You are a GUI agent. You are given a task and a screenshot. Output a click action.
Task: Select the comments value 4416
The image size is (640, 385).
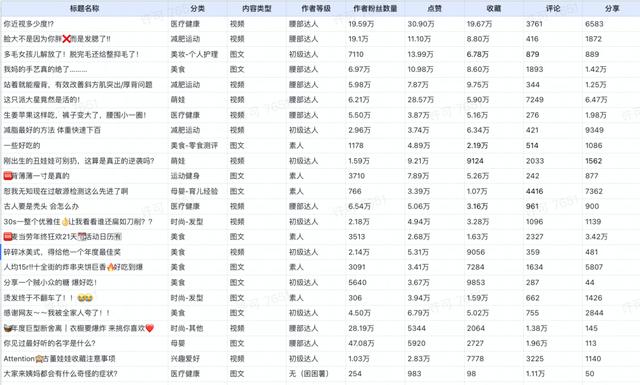[535, 191]
